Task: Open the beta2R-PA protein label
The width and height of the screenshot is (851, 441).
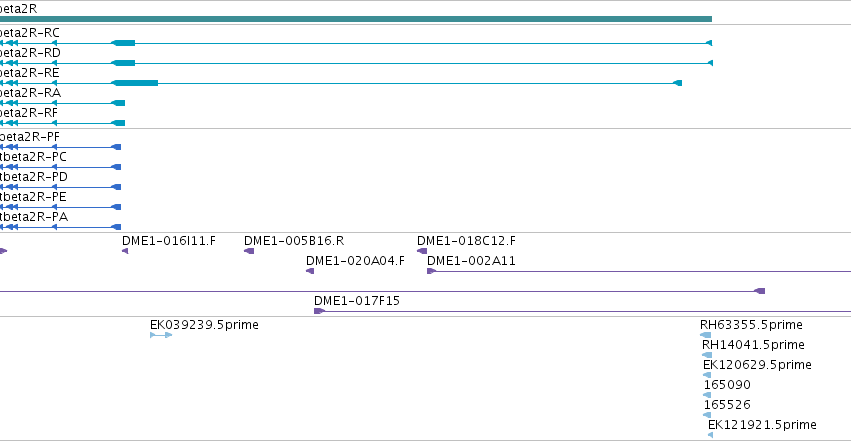Action: point(34,217)
